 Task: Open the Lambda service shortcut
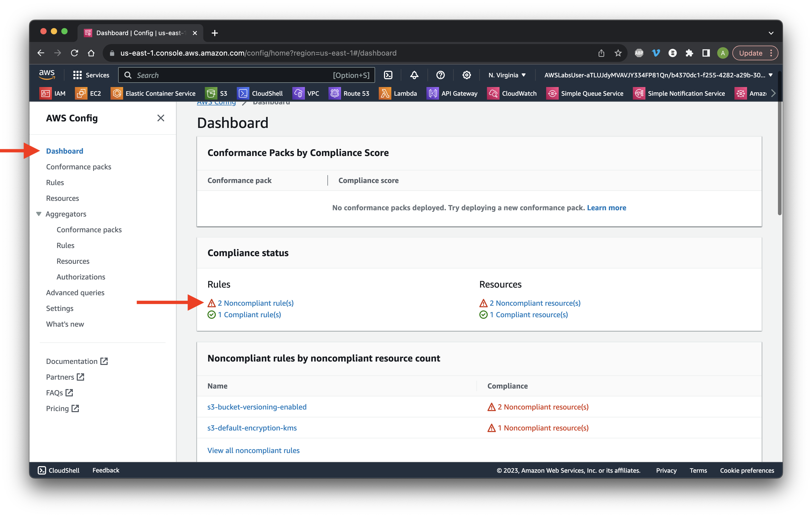pyautogui.click(x=398, y=94)
